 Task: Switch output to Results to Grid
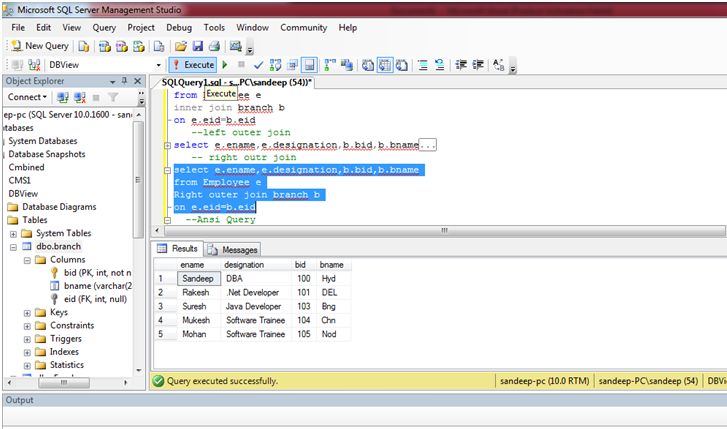[x=385, y=65]
